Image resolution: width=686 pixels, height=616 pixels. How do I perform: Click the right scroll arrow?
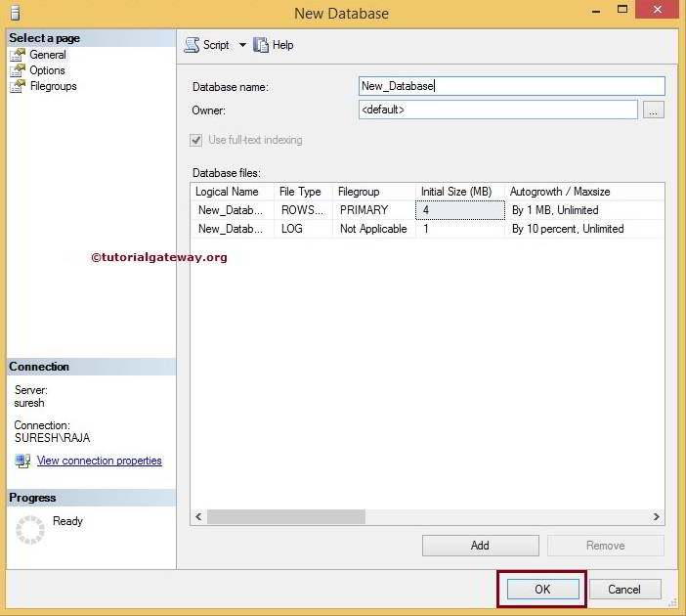pos(658,517)
